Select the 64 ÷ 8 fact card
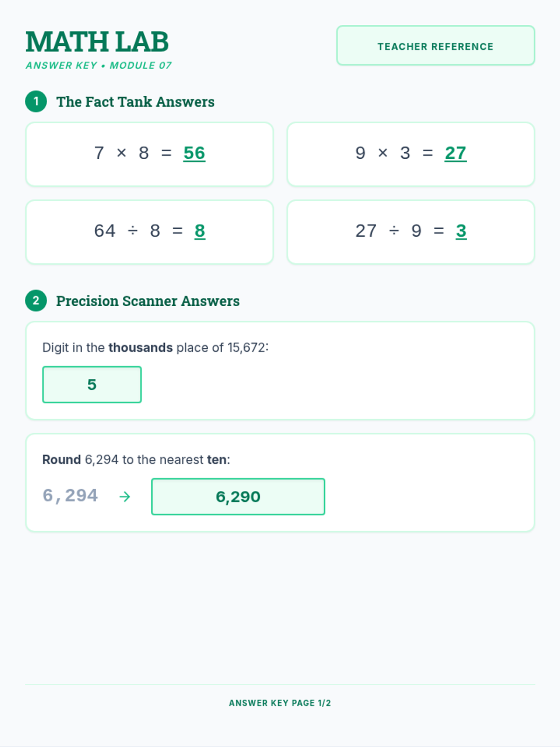 (149, 232)
